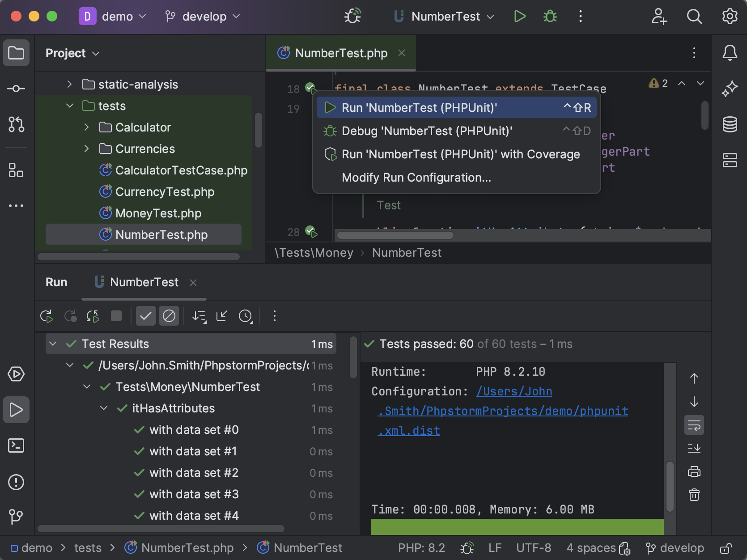Click the green test progress bar
The height and width of the screenshot is (560, 747).
[517, 527]
